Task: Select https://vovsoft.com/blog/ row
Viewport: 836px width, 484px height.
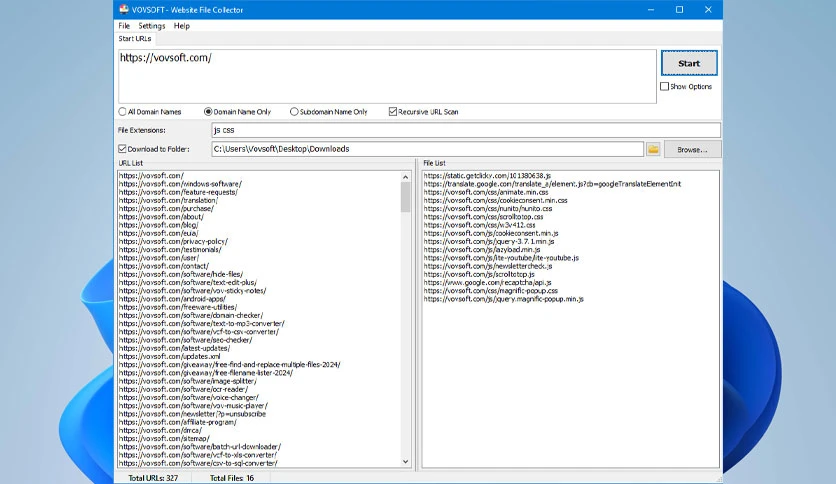Action: point(159,225)
